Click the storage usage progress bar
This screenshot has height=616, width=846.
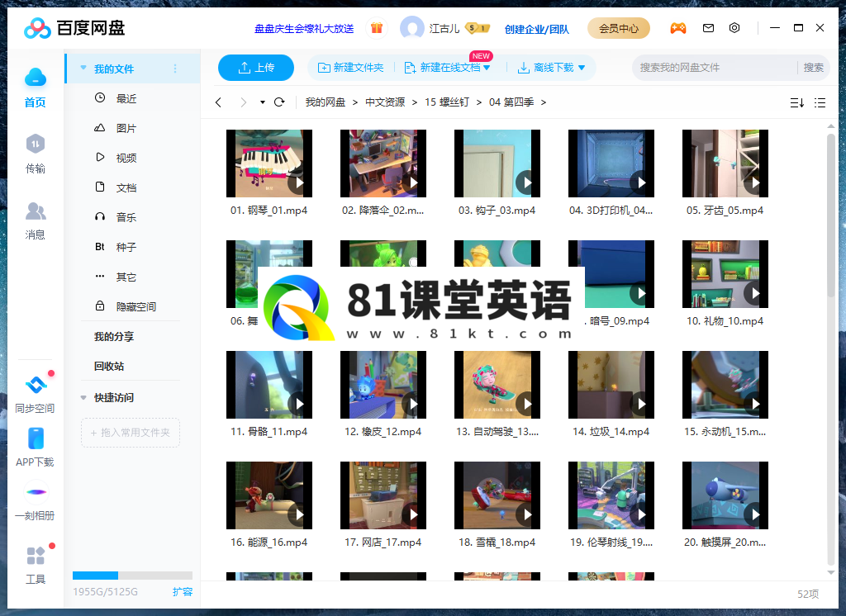tap(132, 575)
